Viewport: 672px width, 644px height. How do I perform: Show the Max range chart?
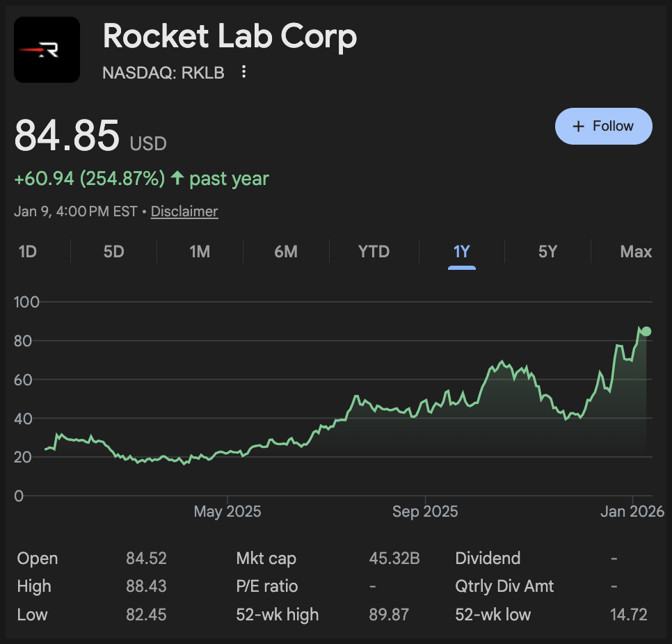click(636, 252)
